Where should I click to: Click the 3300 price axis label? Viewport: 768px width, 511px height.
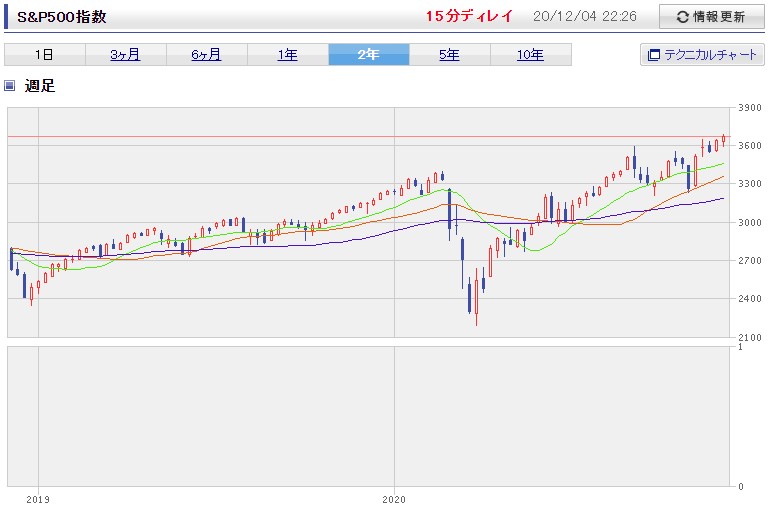click(750, 184)
